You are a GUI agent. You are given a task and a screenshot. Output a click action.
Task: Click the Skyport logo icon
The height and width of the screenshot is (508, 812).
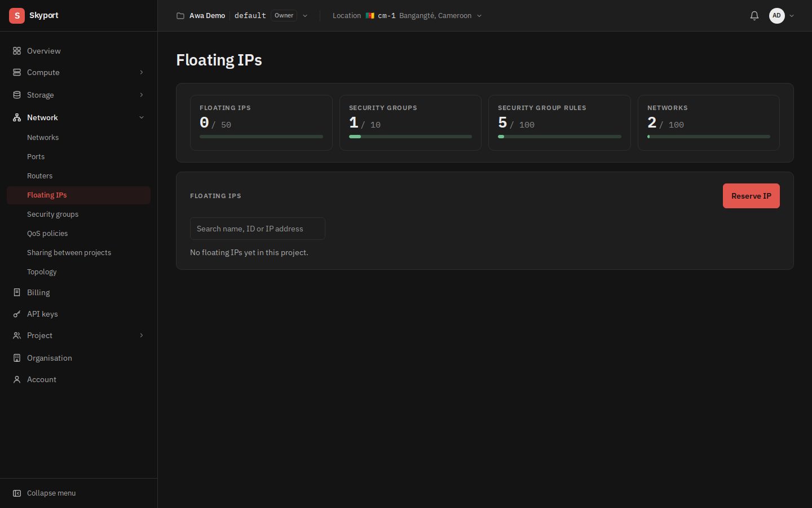pos(17,16)
